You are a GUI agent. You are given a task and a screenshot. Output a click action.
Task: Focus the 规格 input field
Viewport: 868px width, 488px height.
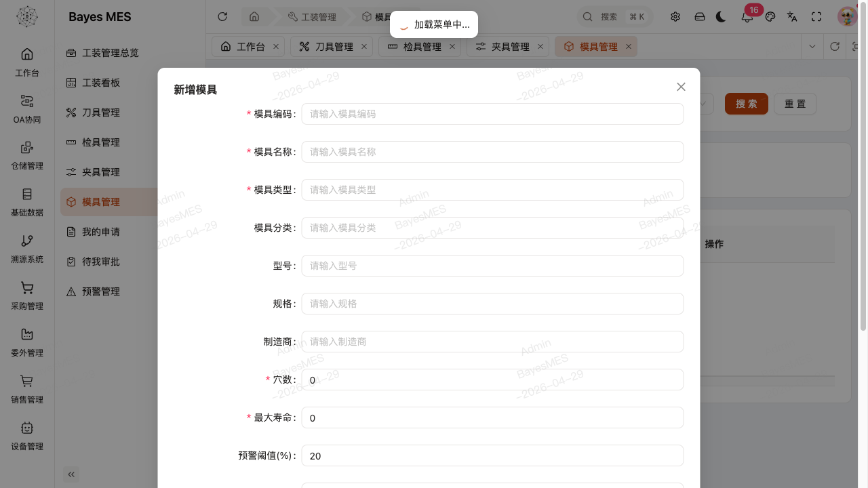tap(492, 304)
